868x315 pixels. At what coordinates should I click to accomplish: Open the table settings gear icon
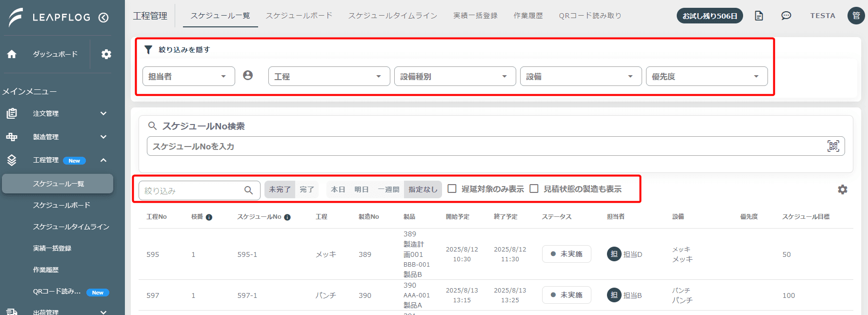843,189
